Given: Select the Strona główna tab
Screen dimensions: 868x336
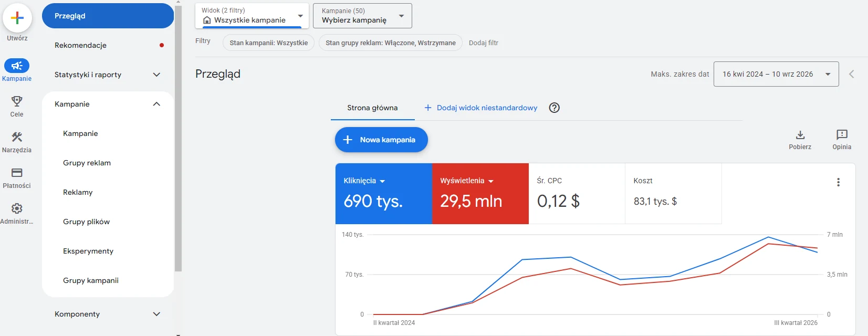Looking at the screenshot, I should tap(372, 108).
